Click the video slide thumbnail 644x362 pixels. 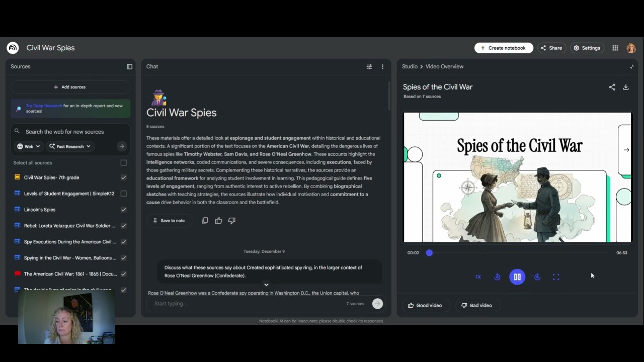tap(517, 177)
